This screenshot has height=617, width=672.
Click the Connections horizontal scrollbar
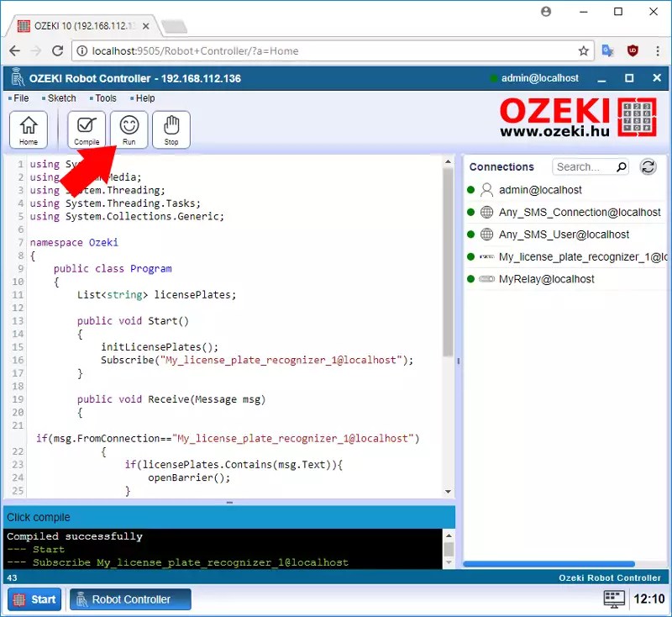tap(549, 564)
